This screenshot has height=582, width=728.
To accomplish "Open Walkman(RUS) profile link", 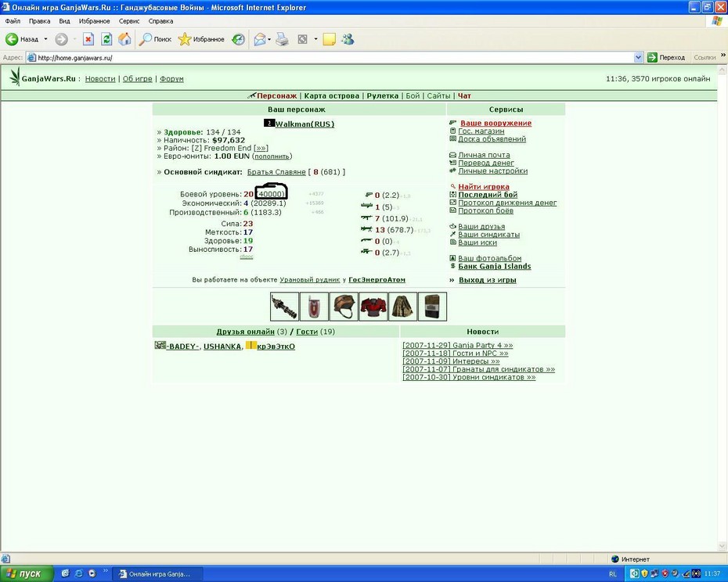I will (x=305, y=124).
